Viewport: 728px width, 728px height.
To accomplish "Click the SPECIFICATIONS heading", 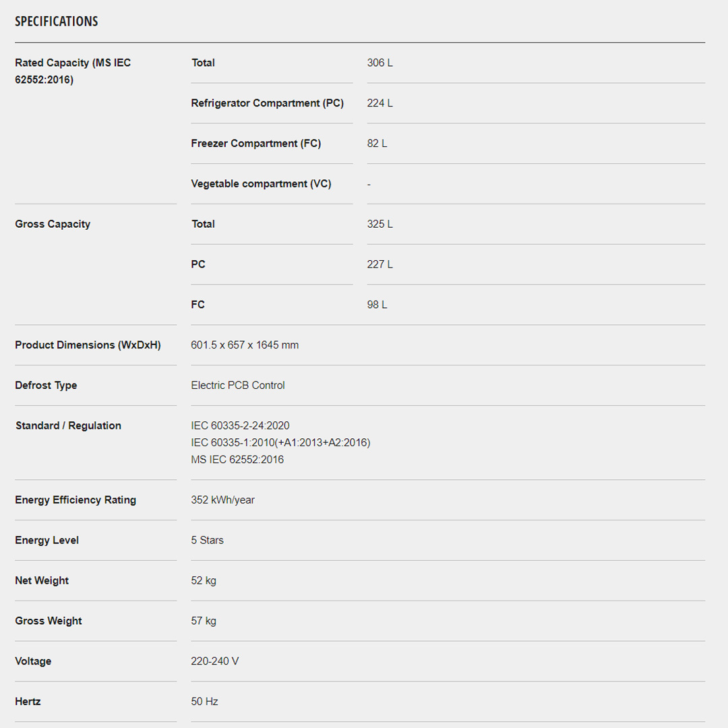I will [57, 22].
